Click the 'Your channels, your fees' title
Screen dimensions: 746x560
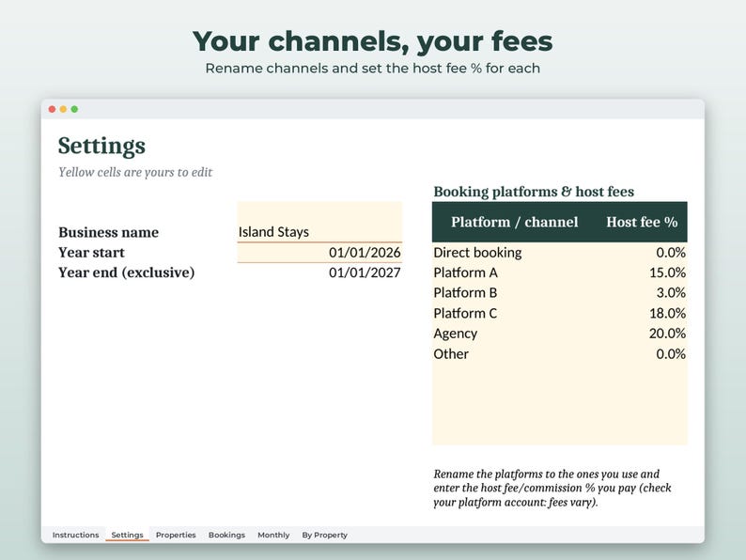[372, 41]
